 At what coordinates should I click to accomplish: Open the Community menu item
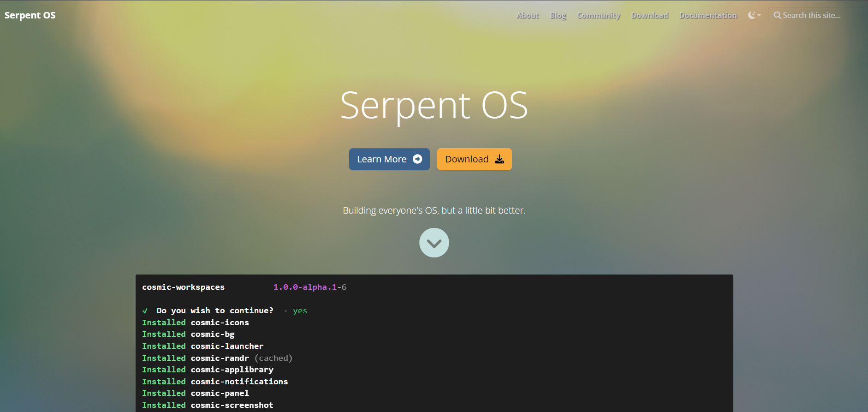599,15
